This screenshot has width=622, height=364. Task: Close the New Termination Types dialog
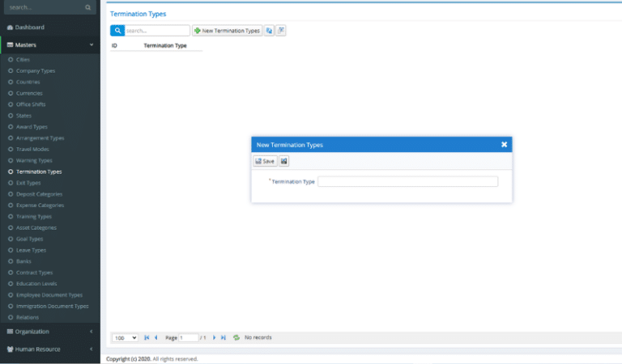[x=504, y=145]
